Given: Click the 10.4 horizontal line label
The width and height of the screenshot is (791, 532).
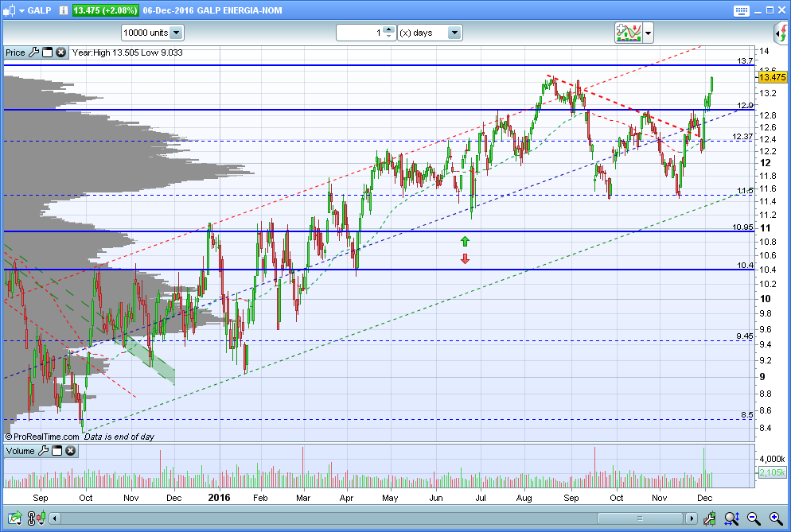Looking at the screenshot, I should point(745,266).
